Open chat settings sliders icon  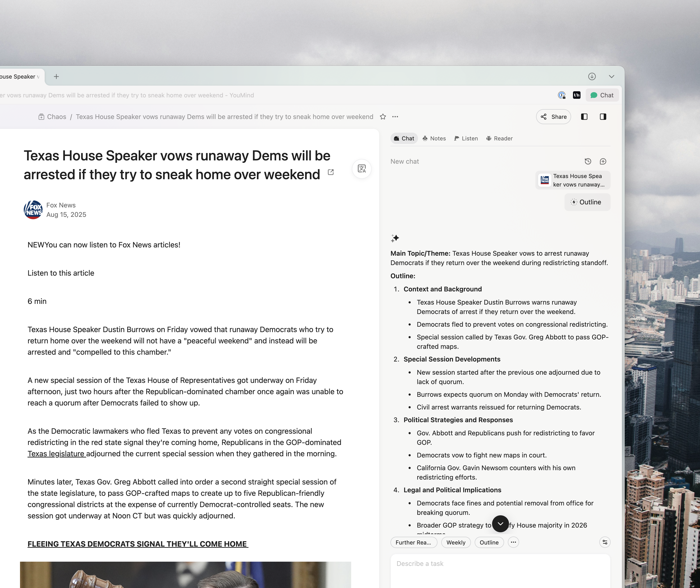click(x=605, y=542)
